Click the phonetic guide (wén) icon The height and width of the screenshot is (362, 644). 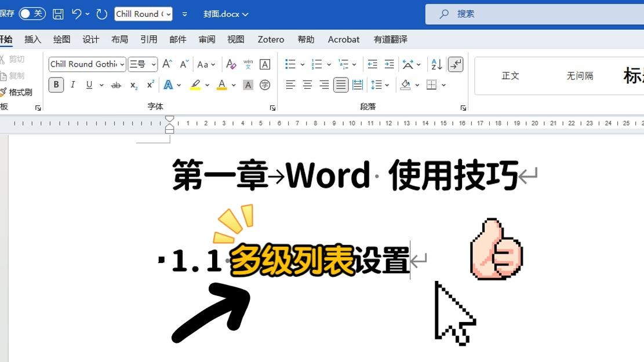[248, 64]
